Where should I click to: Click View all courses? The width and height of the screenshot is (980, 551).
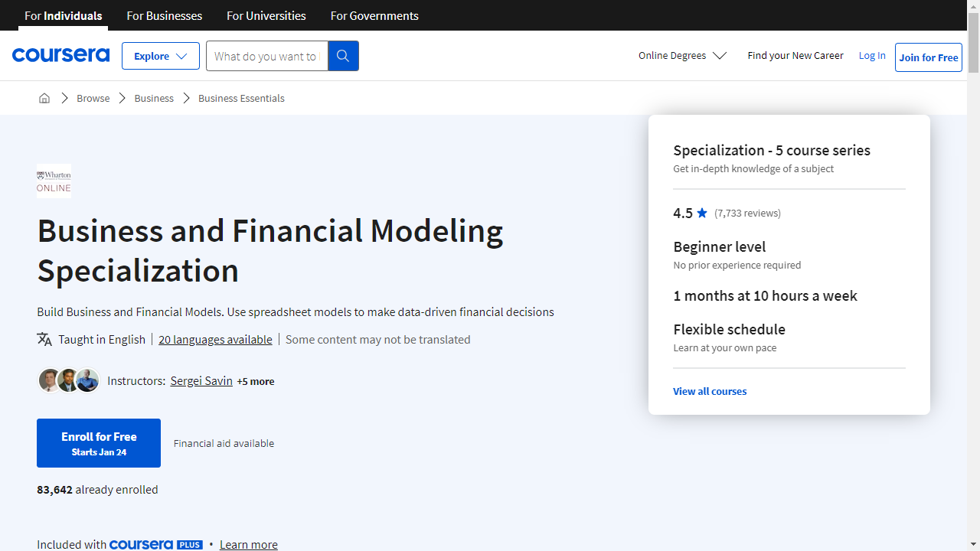[710, 391]
